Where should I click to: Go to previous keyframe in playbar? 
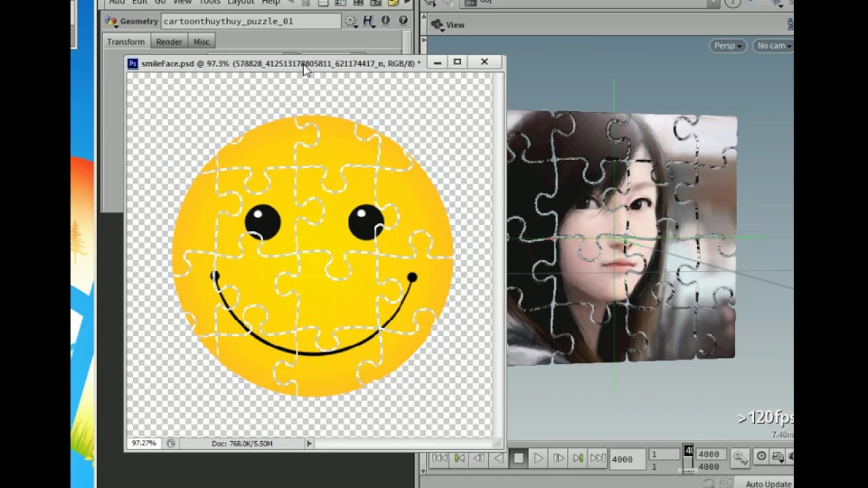(459, 459)
